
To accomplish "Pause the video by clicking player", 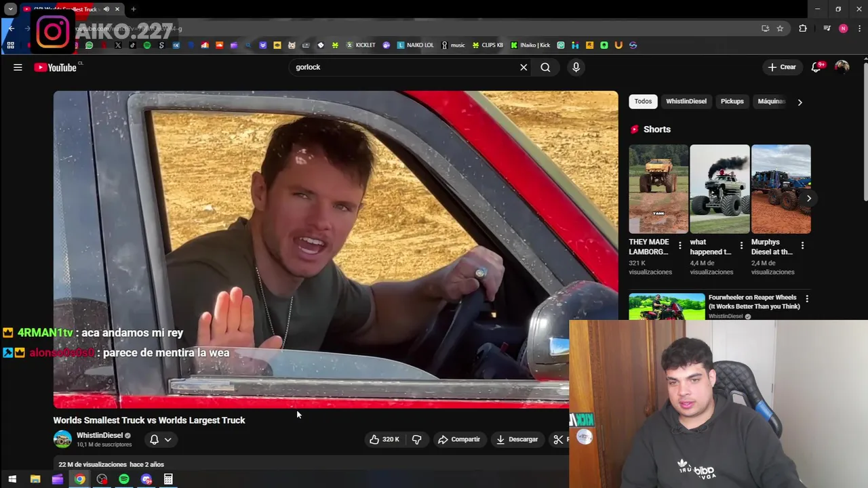I will (x=336, y=249).
